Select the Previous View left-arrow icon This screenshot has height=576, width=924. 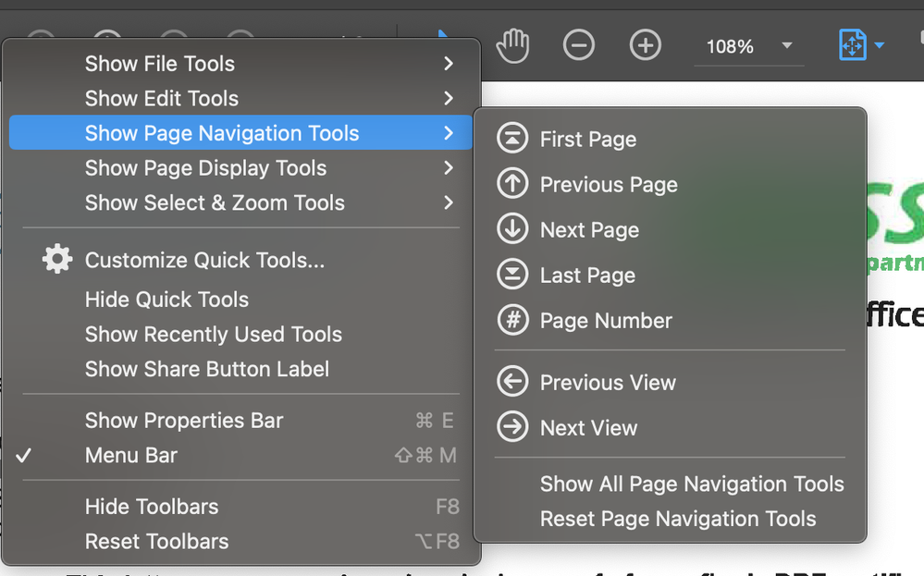tap(511, 382)
